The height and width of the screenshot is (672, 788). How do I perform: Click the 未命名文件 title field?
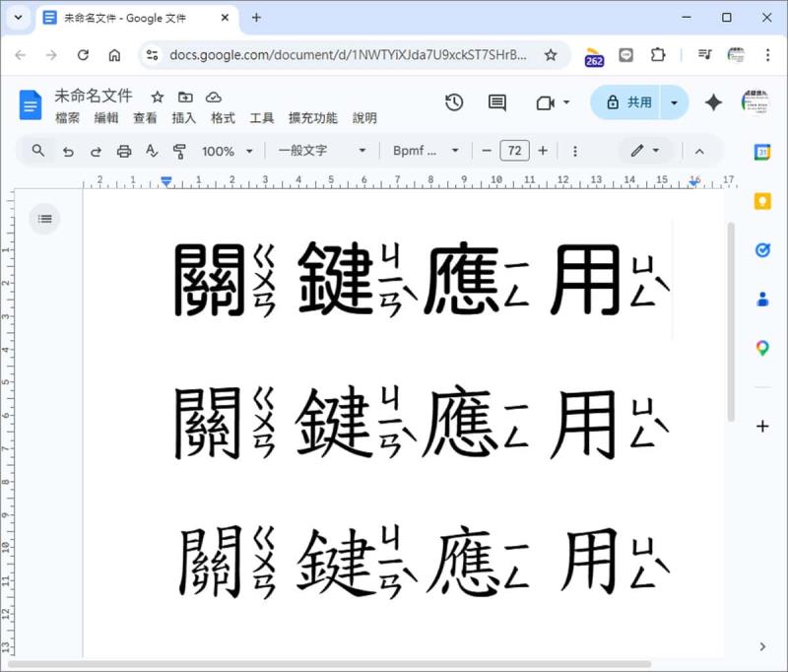[x=94, y=97]
